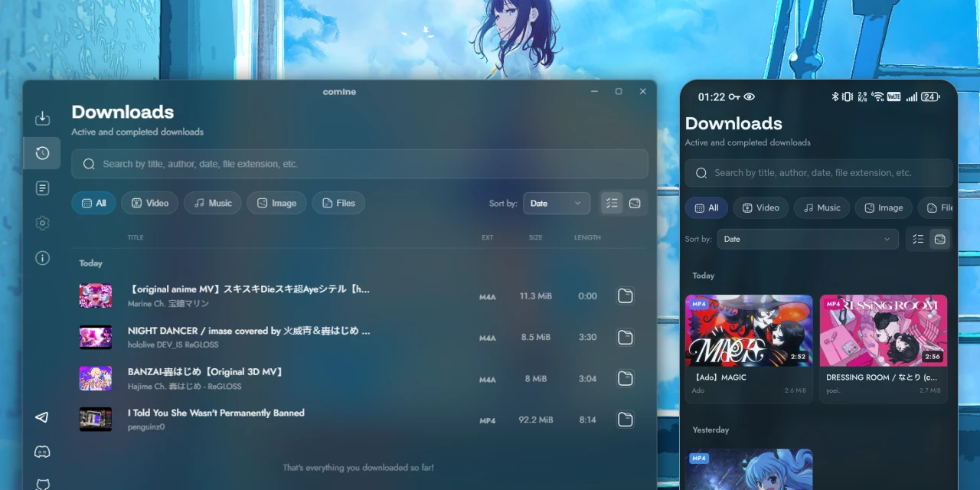
Task: Click the 92.2 MiB size cell
Action: coord(536,420)
